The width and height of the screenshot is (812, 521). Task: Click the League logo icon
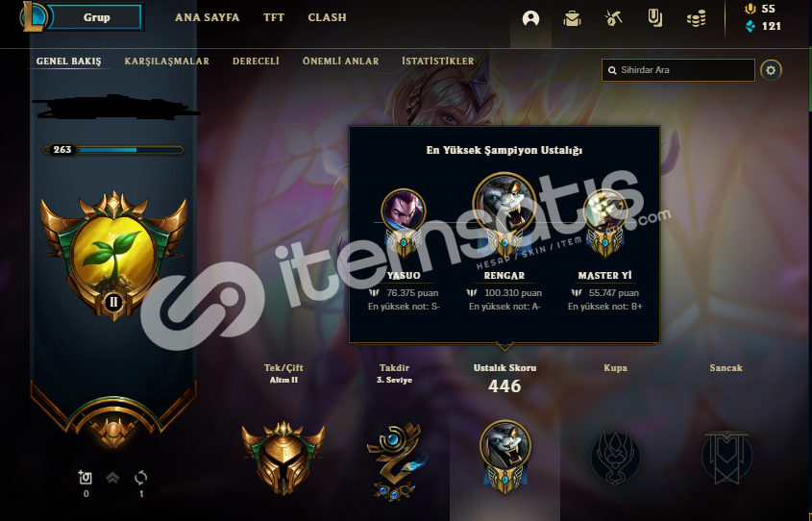coord(35,16)
